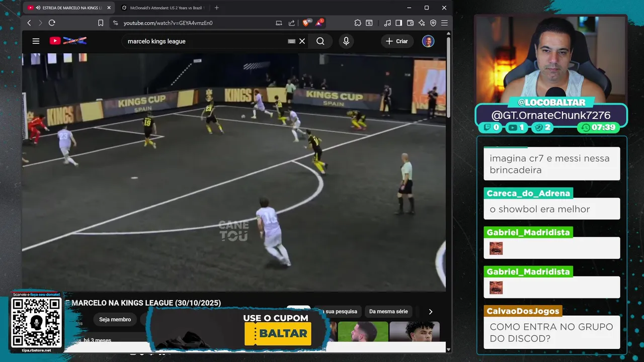The width and height of the screenshot is (644, 362).
Task: Open the Leo AI sparkle icon
Action: tap(422, 23)
